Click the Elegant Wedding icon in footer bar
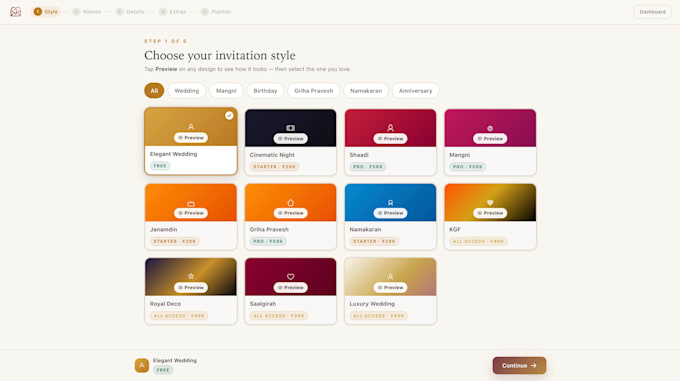 pyautogui.click(x=142, y=365)
